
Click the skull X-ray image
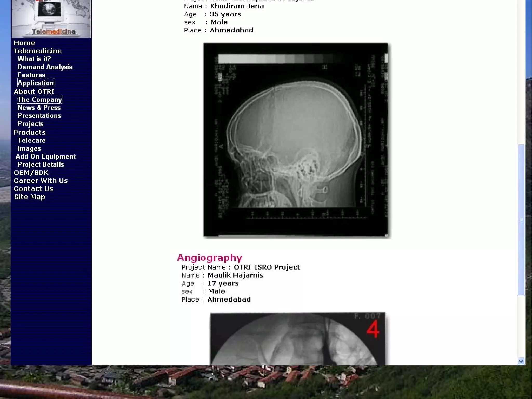[x=296, y=140]
